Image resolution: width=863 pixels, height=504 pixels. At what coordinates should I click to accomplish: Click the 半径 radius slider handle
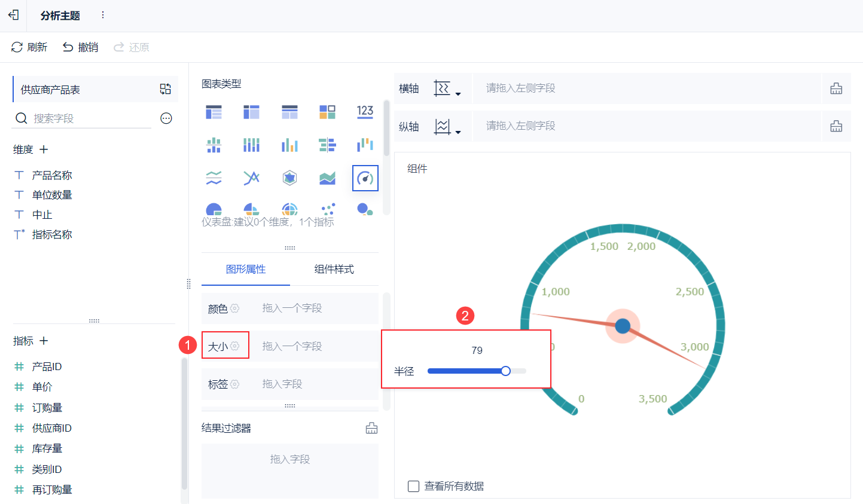point(505,371)
